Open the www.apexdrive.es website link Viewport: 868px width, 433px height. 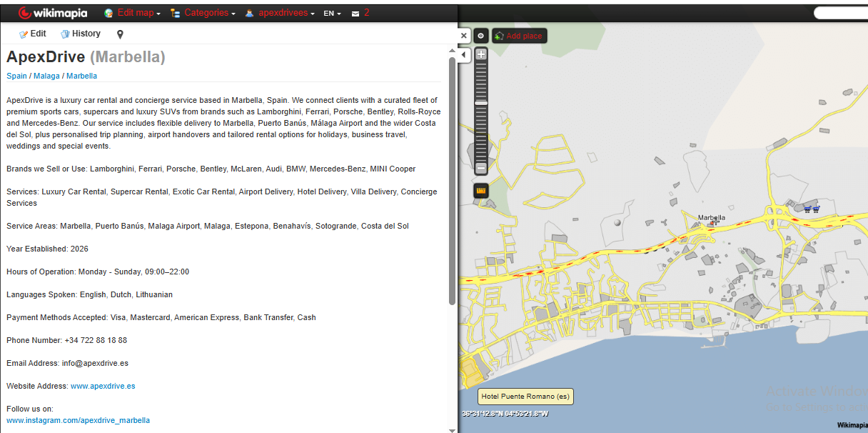tap(103, 386)
